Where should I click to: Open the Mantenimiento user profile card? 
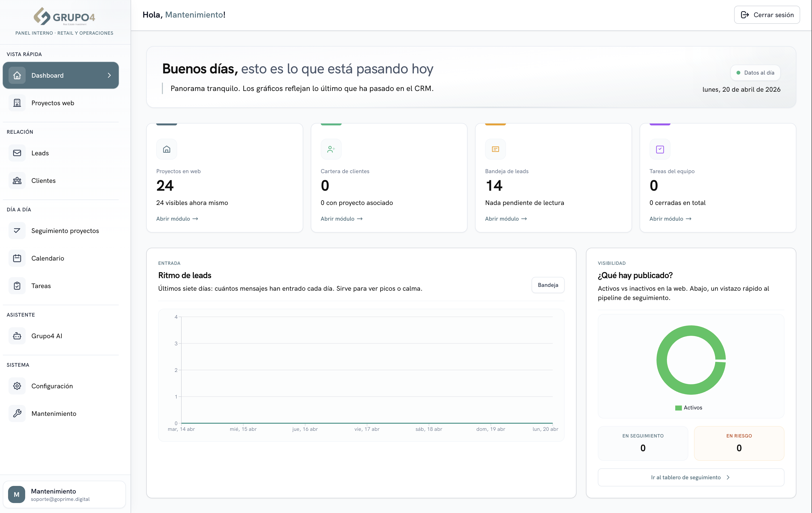pyautogui.click(x=64, y=494)
